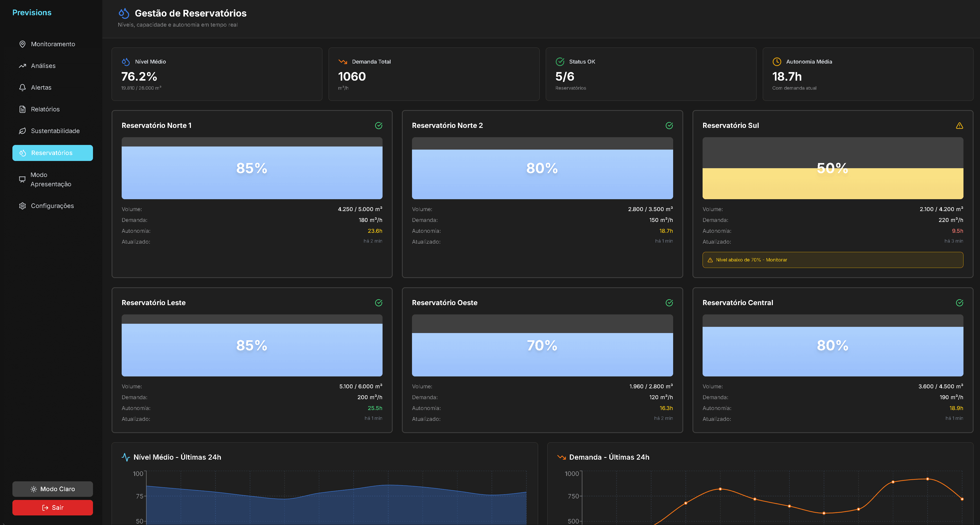
Task: Click the warning icon on Reservatório Sul
Action: tap(959, 126)
